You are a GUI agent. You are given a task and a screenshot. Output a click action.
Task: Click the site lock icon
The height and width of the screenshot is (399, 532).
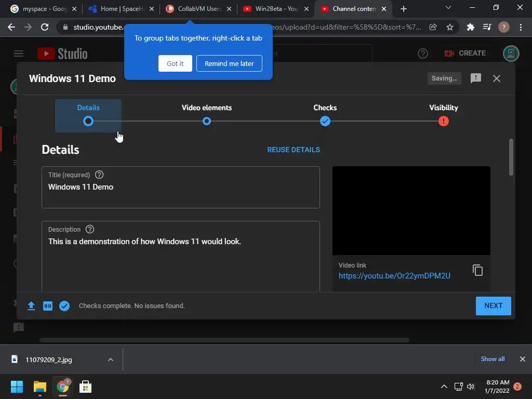point(65,27)
